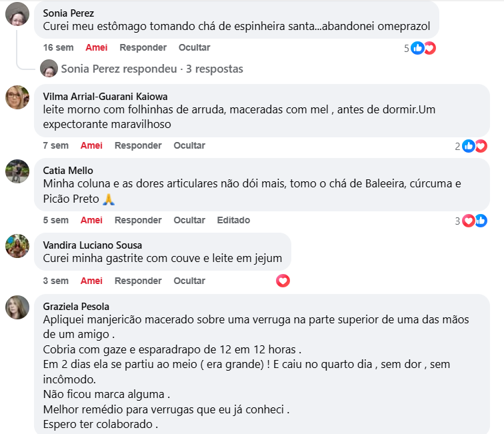This screenshot has width=504, height=434.
Task: Click the 16 sem timestamp
Action: tap(58, 47)
